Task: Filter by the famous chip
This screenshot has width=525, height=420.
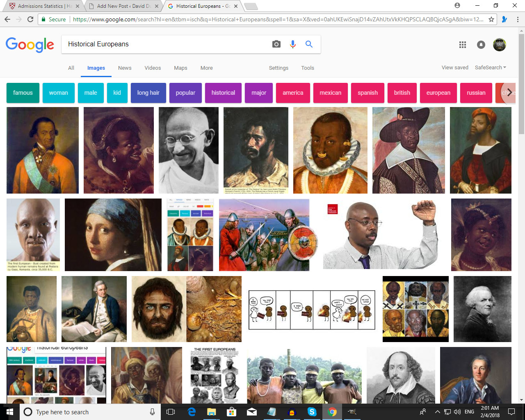Action: coord(23,93)
